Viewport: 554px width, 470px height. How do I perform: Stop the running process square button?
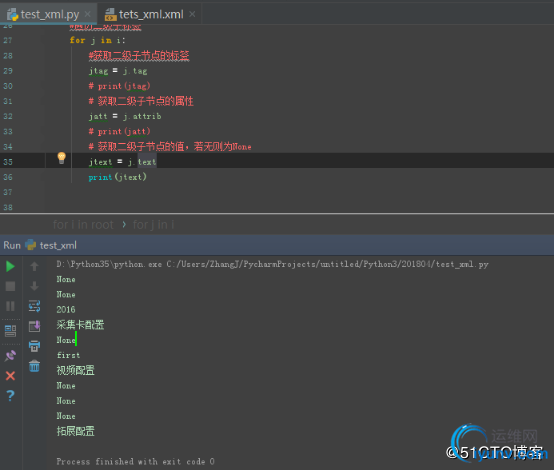tap(10, 286)
